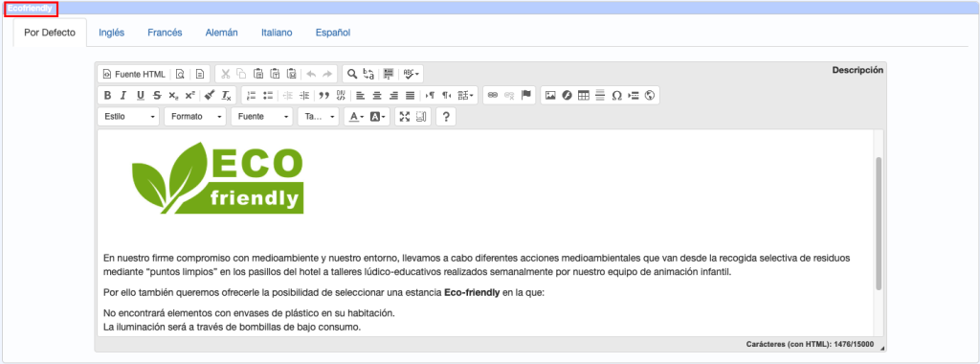Open the Formato dropdown
This screenshot has height=364, width=980.
pos(195,116)
